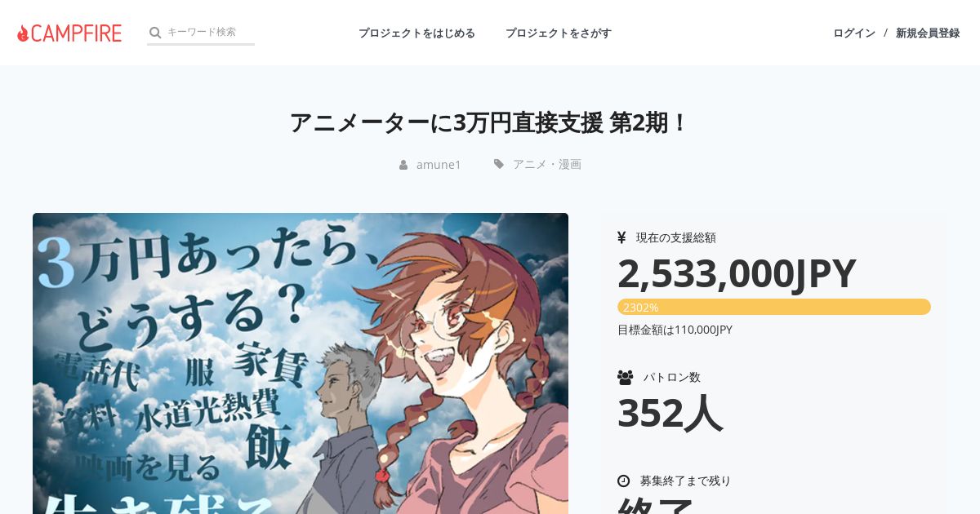Click the 352人 patron count
Viewport: 980px width, 514px height.
pyautogui.click(x=670, y=413)
